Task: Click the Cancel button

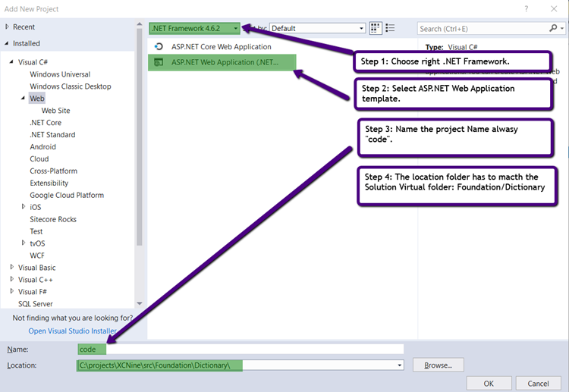Action: 538,384
